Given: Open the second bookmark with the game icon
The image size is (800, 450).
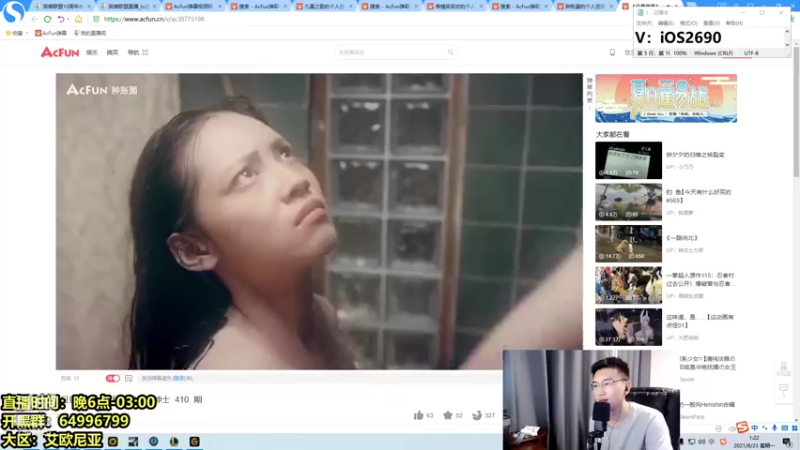Looking at the screenshot, I should [90, 33].
